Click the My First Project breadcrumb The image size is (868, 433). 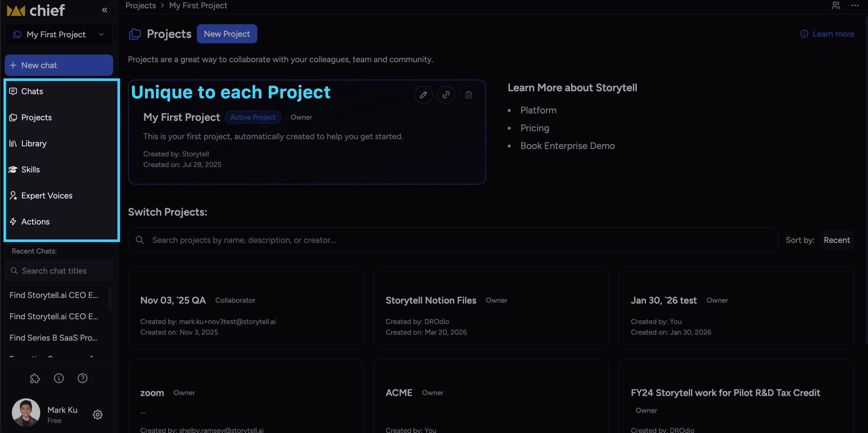(x=198, y=5)
